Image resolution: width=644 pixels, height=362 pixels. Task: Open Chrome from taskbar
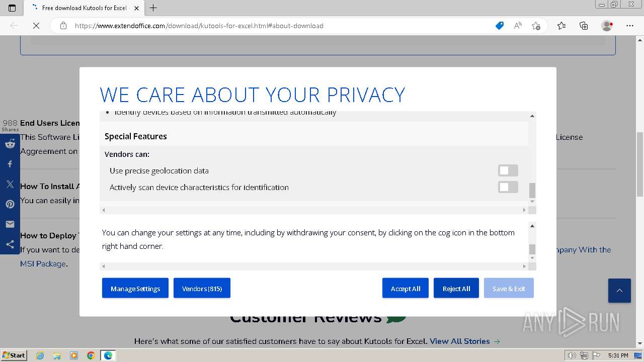coord(91,355)
